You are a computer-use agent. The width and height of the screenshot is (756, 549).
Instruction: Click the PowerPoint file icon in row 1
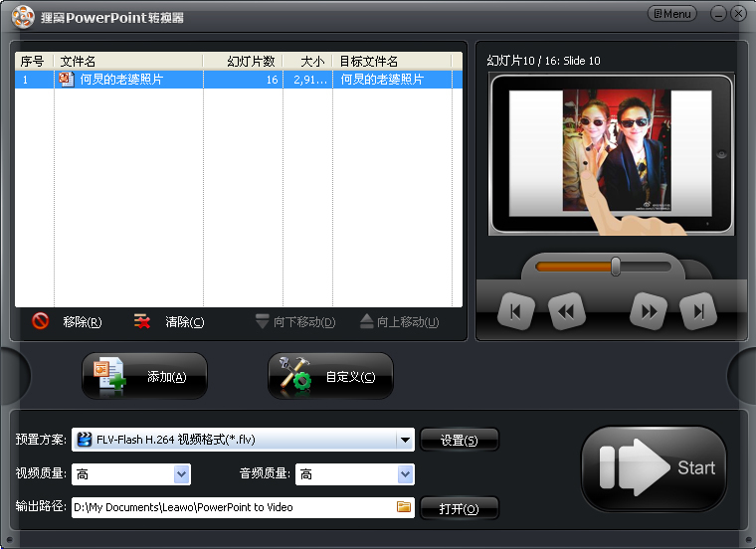[x=67, y=80]
